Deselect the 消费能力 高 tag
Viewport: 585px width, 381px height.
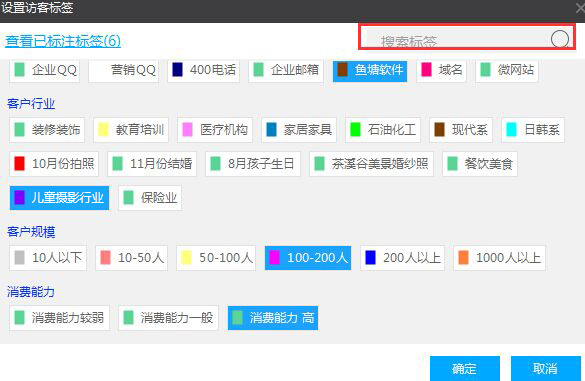tap(273, 318)
